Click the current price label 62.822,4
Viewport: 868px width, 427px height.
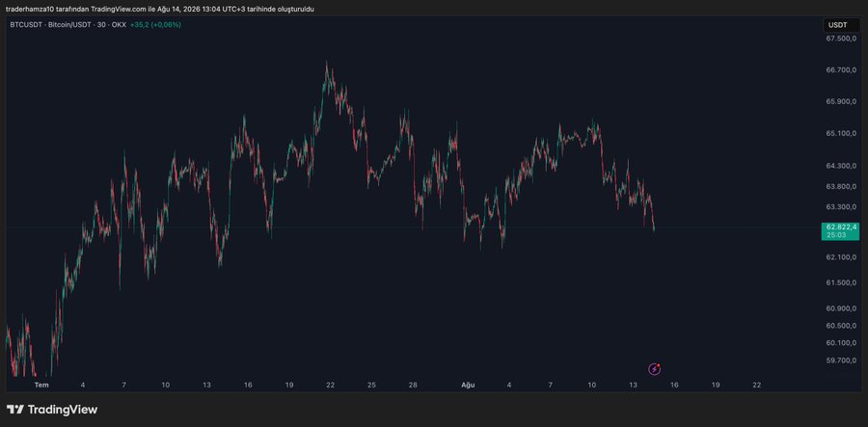coord(841,230)
